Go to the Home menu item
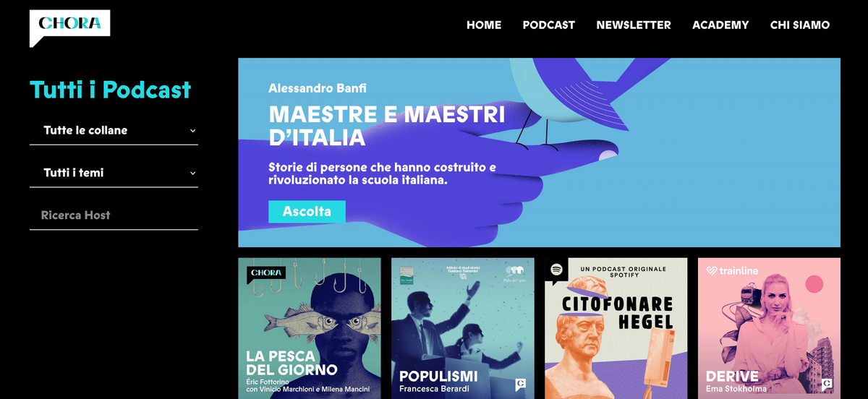The image size is (868, 399). click(x=484, y=25)
